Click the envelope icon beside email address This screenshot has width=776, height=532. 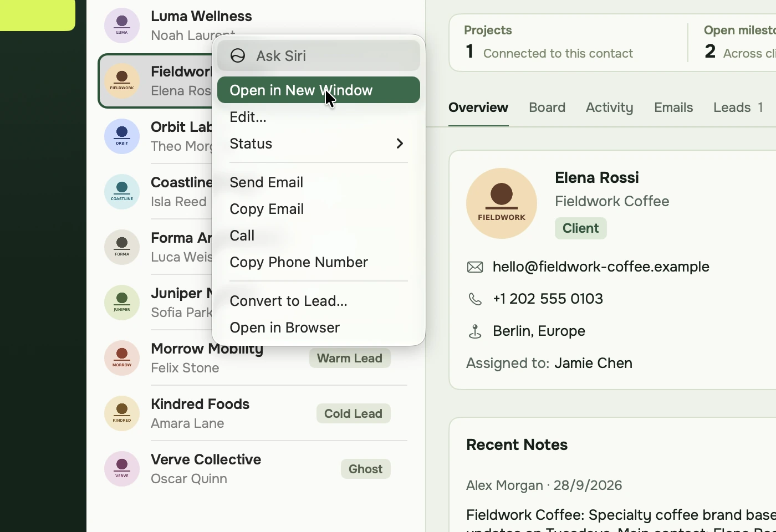pyautogui.click(x=475, y=267)
